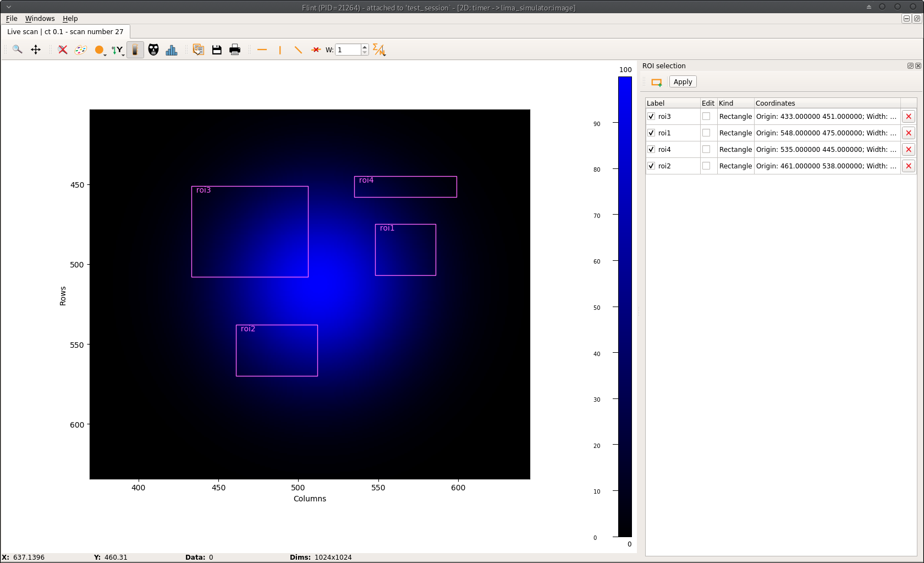Open the File menu
The image size is (924, 563).
(x=12, y=18)
